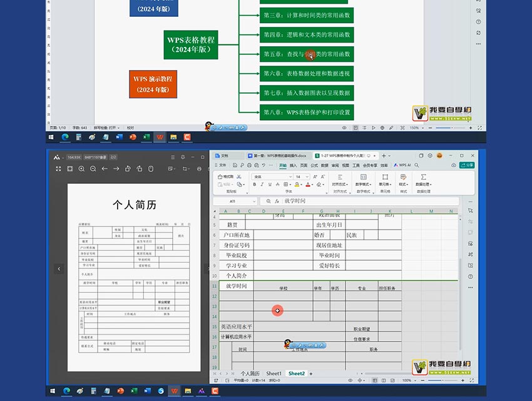Click previous-page chevron beside resume image

tap(59, 269)
